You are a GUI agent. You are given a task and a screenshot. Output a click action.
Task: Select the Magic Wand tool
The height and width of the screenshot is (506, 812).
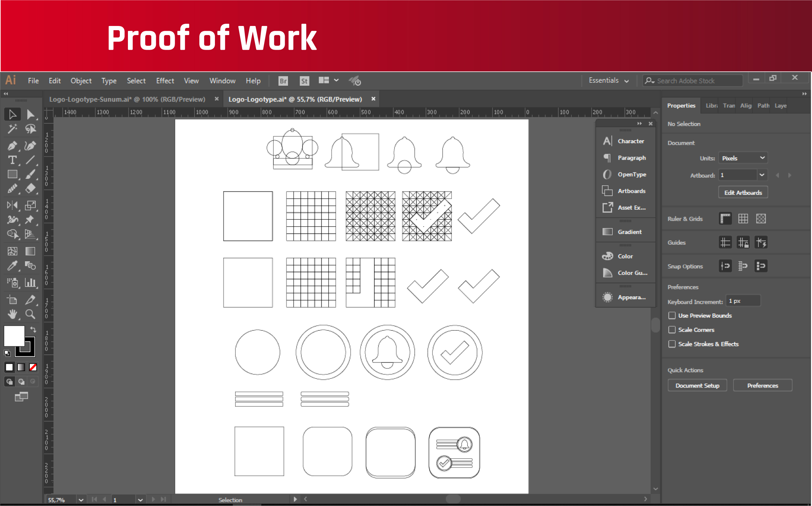(x=12, y=129)
